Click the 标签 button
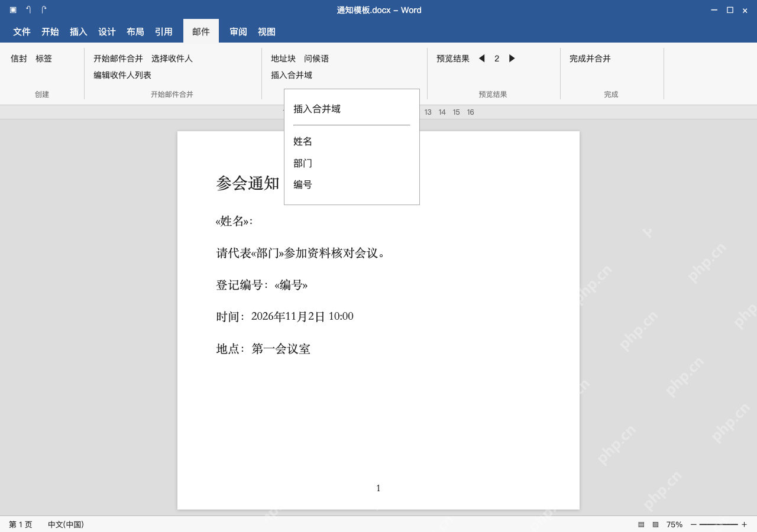Viewport: 757px width, 532px height. pyautogui.click(x=44, y=59)
